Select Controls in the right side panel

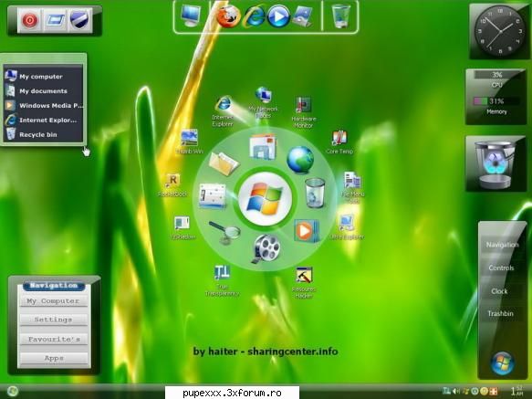[502, 268]
